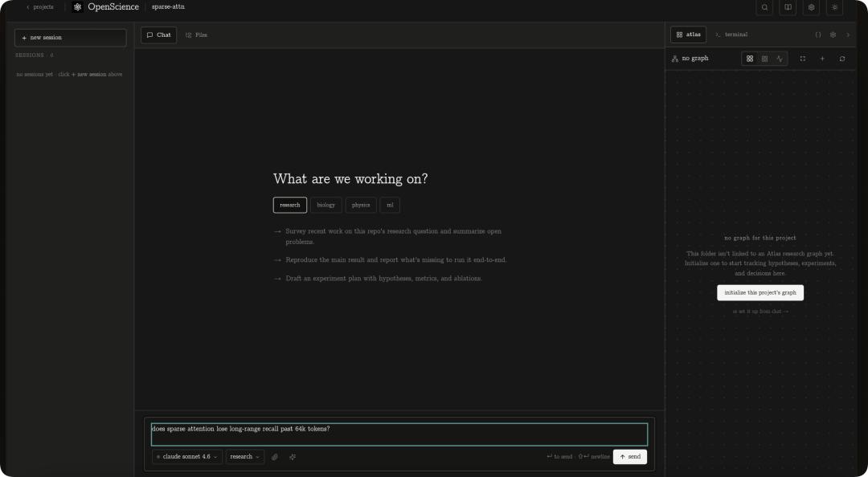Start a new session
Image resolution: width=868 pixels, height=477 pixels.
(70, 38)
